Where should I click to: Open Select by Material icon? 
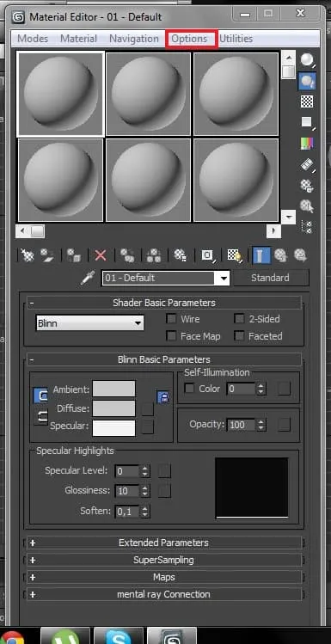[x=307, y=205]
